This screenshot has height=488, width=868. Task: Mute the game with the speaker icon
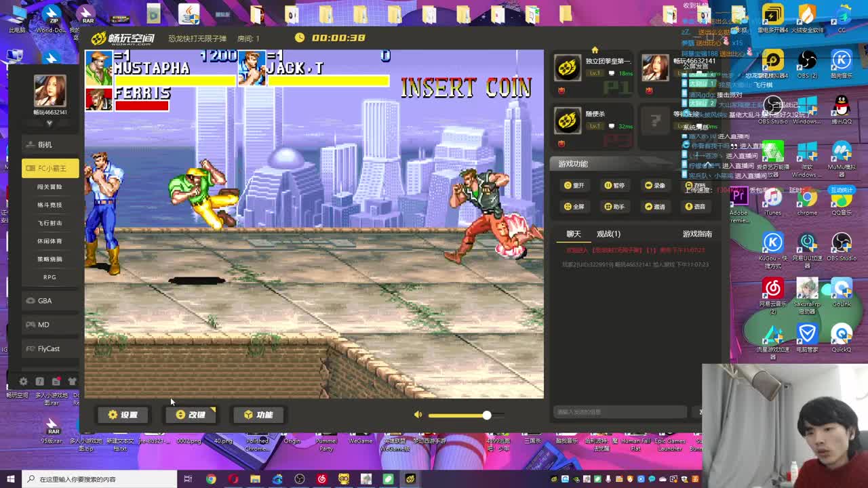pos(418,415)
